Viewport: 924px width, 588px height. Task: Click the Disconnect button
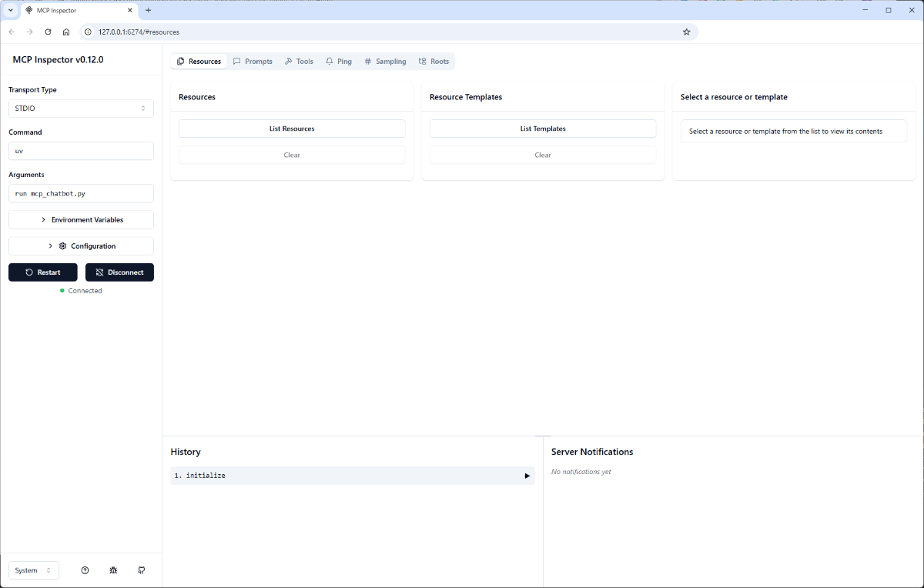coord(119,272)
